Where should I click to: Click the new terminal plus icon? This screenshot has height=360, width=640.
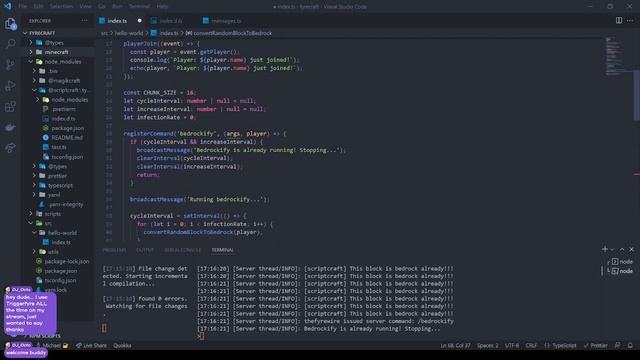tap(605, 249)
